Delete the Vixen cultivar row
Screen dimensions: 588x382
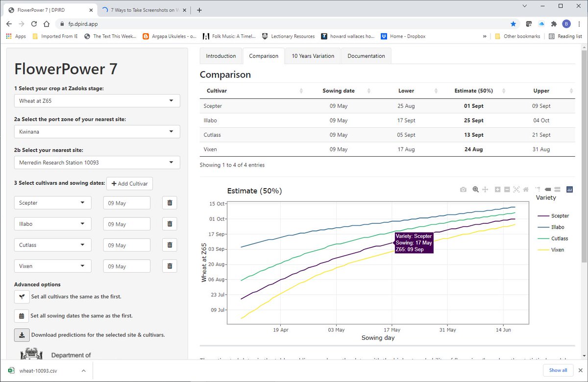[x=170, y=266]
